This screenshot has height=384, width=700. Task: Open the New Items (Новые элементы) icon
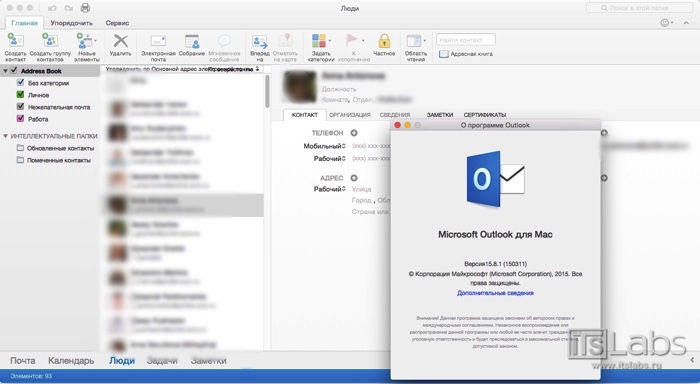[84, 41]
